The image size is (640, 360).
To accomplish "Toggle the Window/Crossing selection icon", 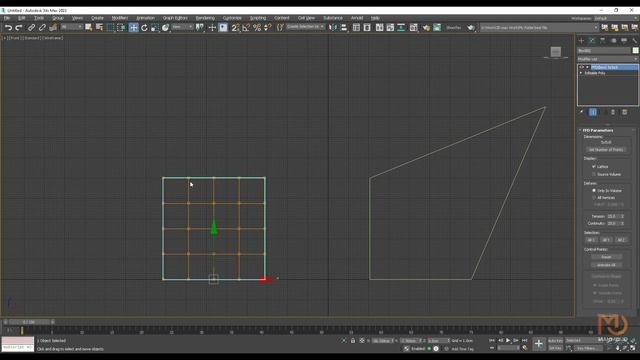I will click(x=121, y=28).
